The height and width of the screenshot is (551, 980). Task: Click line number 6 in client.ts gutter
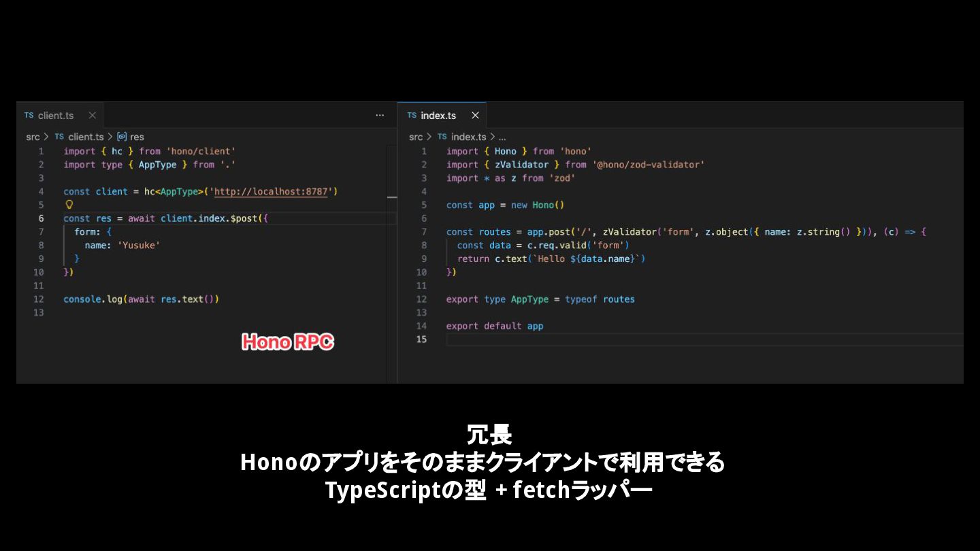coord(41,218)
